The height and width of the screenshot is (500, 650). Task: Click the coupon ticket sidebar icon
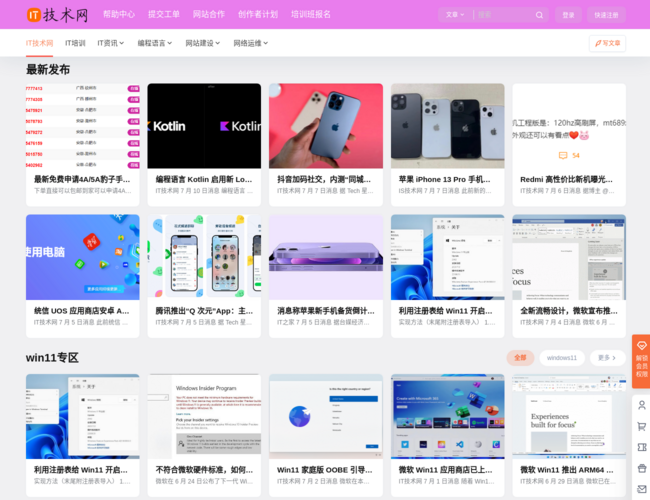click(641, 447)
